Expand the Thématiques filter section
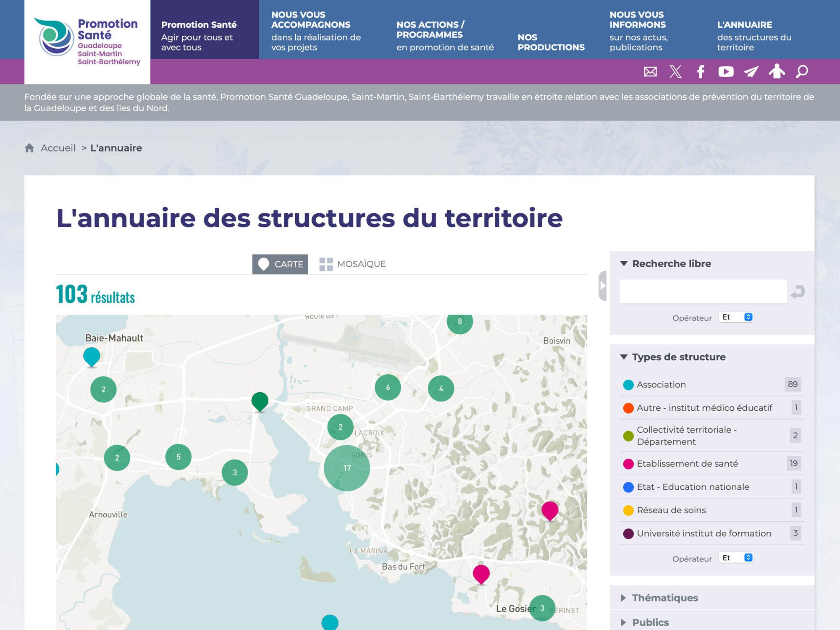840x630 pixels. click(665, 598)
